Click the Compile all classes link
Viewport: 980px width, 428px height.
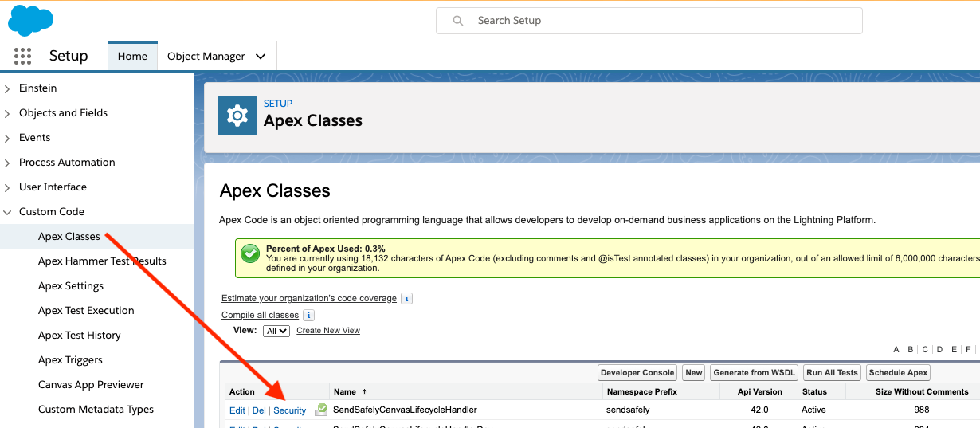point(260,315)
